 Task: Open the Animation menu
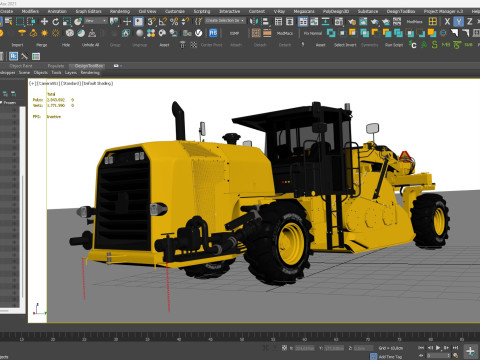click(x=57, y=11)
